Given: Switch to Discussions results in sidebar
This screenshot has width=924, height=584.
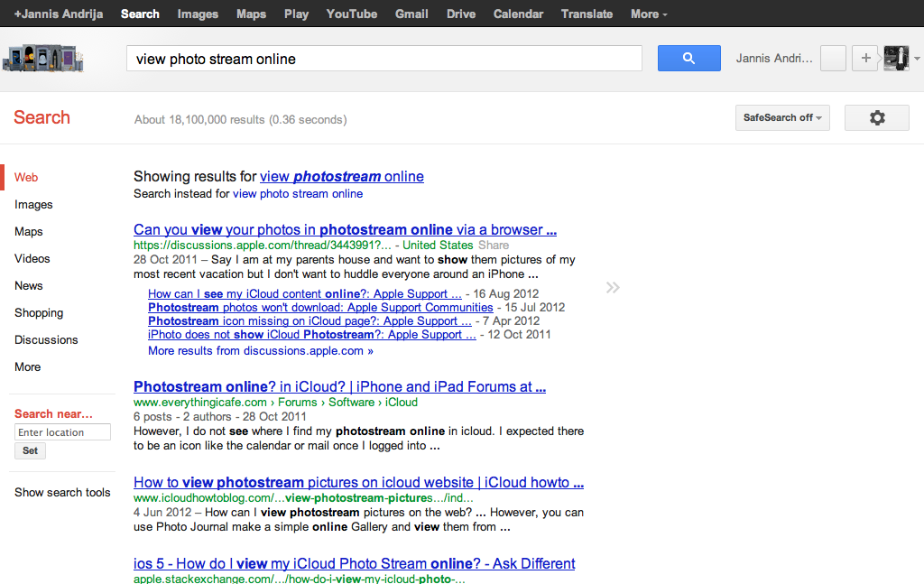Looking at the screenshot, I should [x=46, y=340].
